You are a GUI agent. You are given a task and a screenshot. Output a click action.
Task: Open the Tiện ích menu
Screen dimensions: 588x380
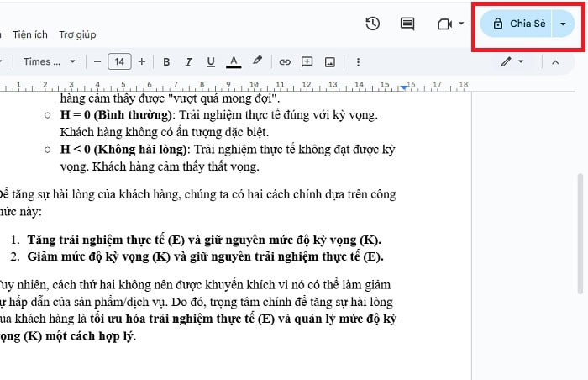coord(30,34)
